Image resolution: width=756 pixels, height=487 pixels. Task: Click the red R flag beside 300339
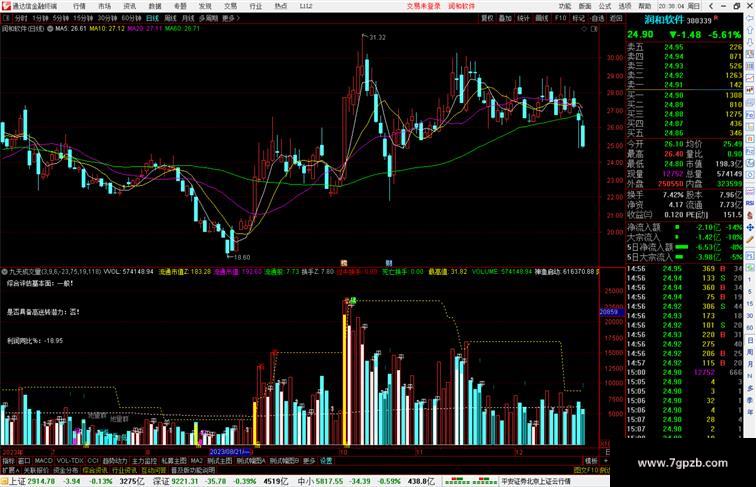tap(716, 18)
